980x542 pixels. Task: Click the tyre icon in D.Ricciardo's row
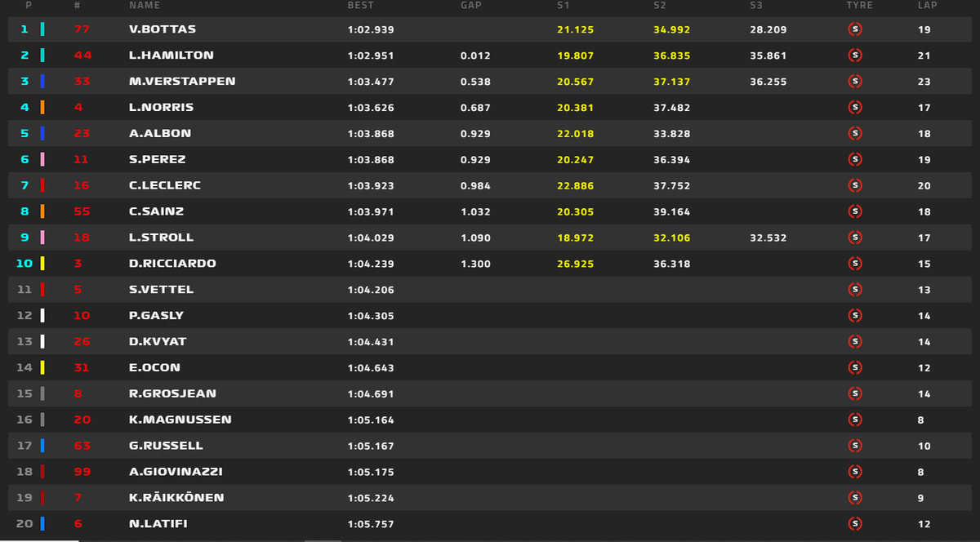click(855, 264)
